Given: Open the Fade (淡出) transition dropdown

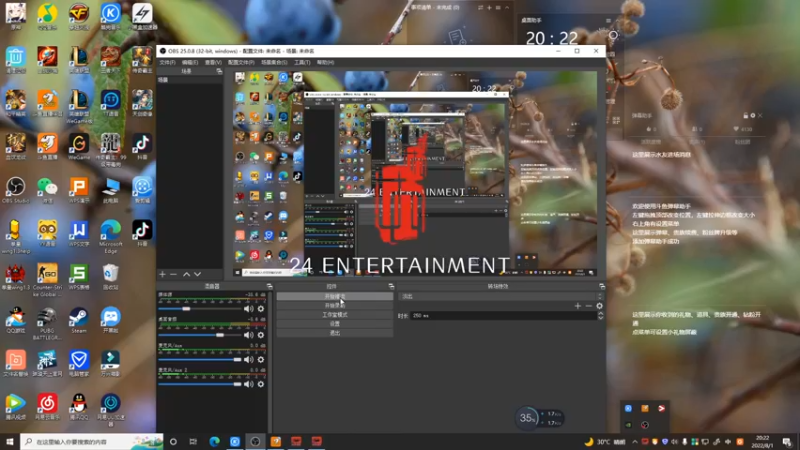Looking at the screenshot, I should coord(501,296).
